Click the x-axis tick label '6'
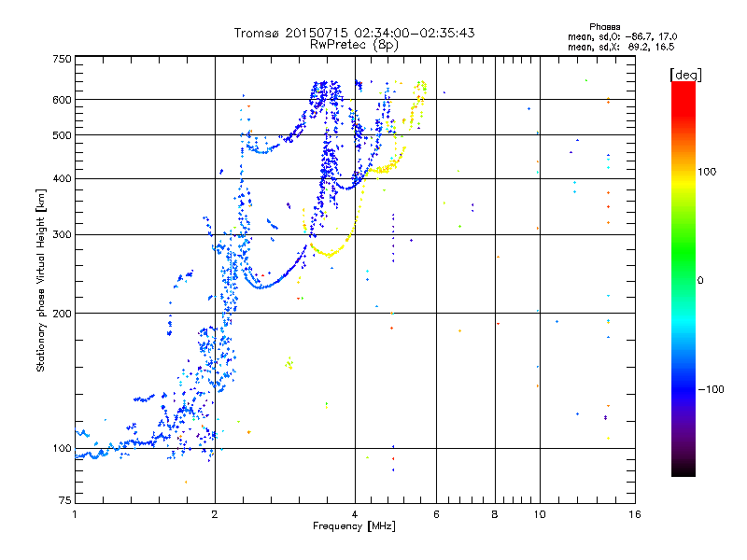Image resolution: width=747 pixels, height=560 pixels. 436,514
